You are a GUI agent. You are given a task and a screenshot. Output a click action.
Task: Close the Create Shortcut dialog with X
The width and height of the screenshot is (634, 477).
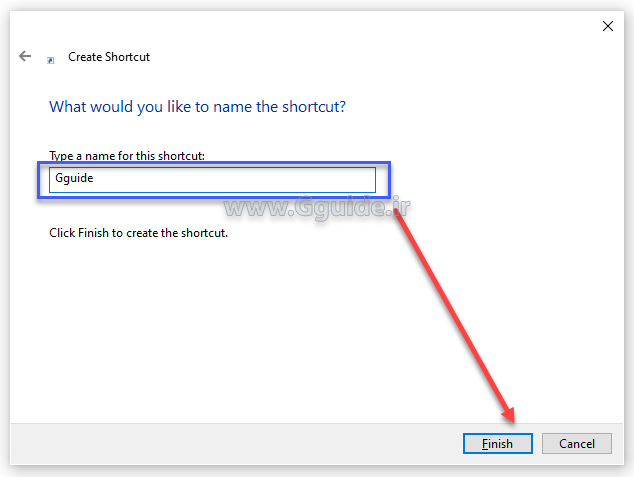pyautogui.click(x=608, y=26)
